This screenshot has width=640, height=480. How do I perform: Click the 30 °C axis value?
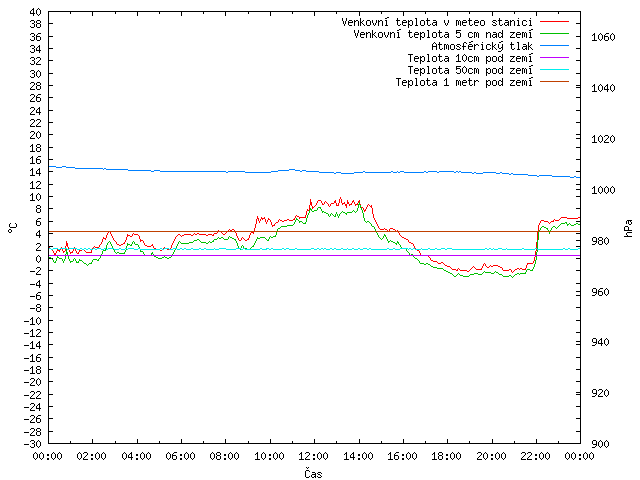(36, 74)
